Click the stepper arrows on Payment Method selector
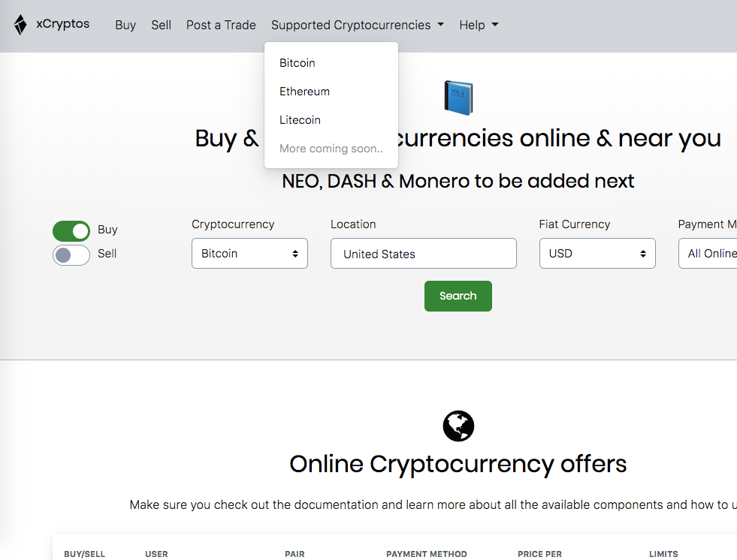Viewport: 737px width, 560px height. pyautogui.click(x=732, y=253)
